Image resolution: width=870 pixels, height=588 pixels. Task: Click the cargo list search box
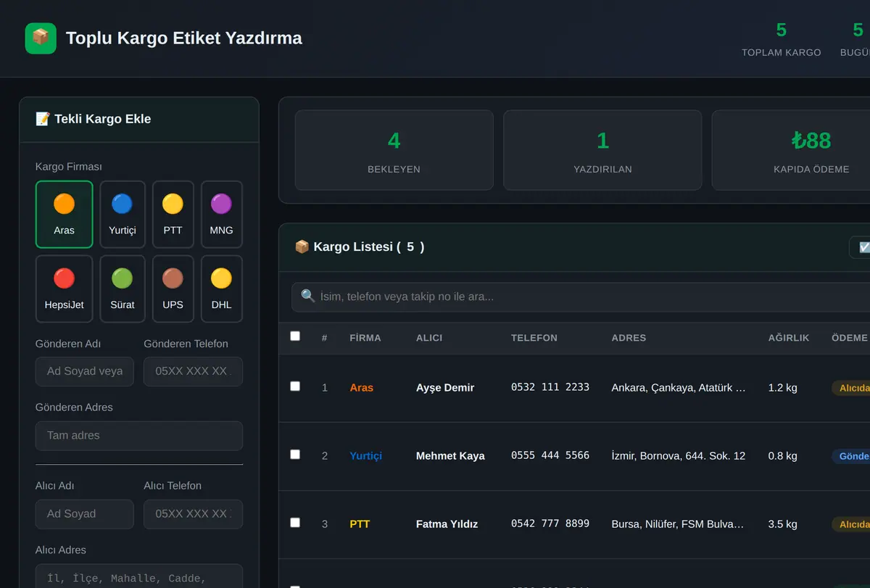point(581,297)
